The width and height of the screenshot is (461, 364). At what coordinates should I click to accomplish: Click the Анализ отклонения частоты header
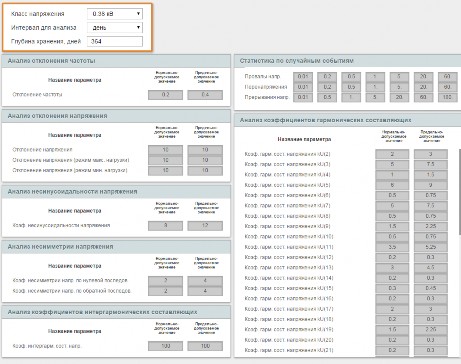tap(116, 61)
